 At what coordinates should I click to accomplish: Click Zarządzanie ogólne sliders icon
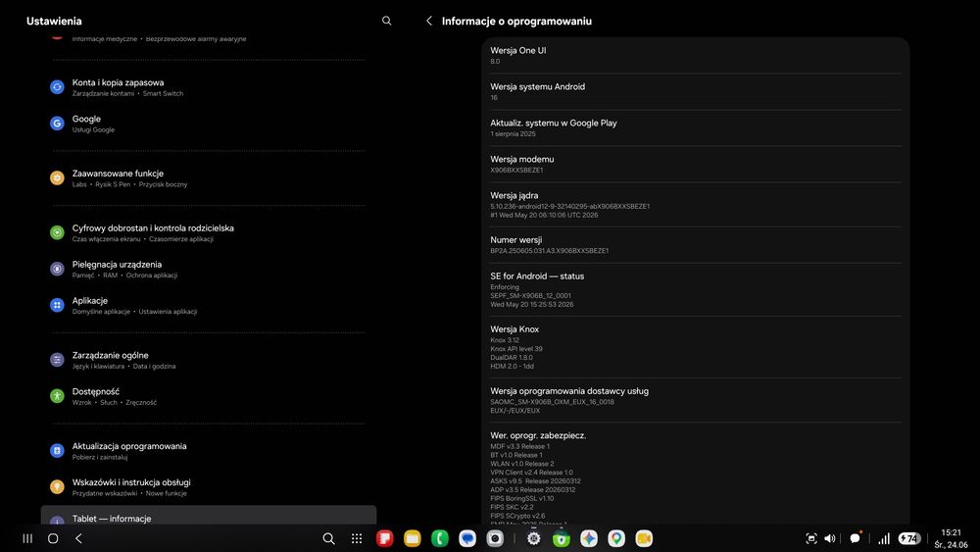click(x=57, y=360)
